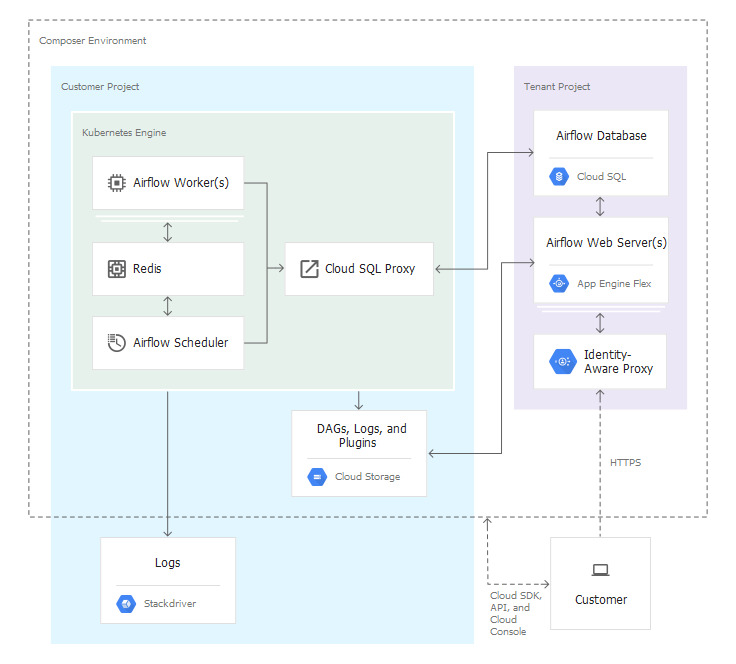Viewport: 736px width, 664px height.
Task: Select the Tenant Project title
Action: click(557, 87)
